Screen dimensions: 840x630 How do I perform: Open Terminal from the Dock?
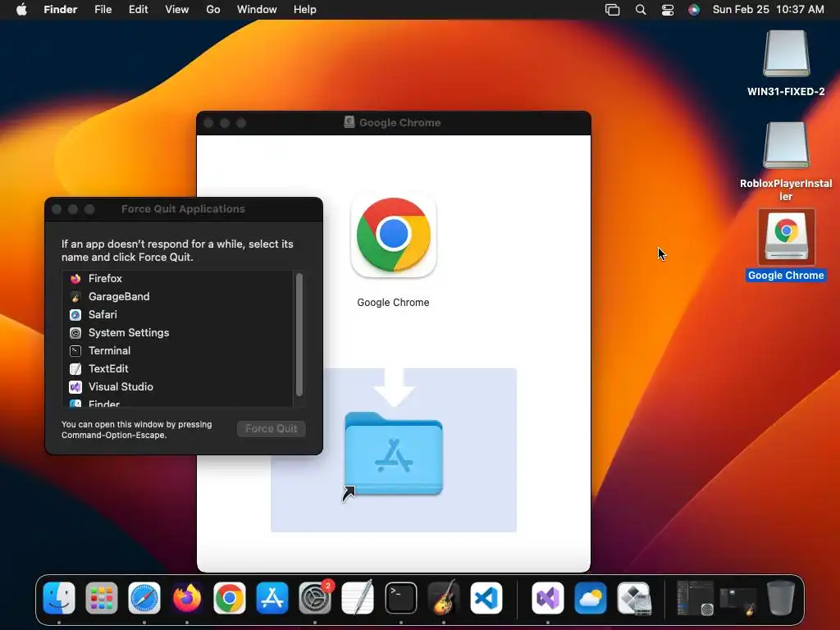point(400,597)
